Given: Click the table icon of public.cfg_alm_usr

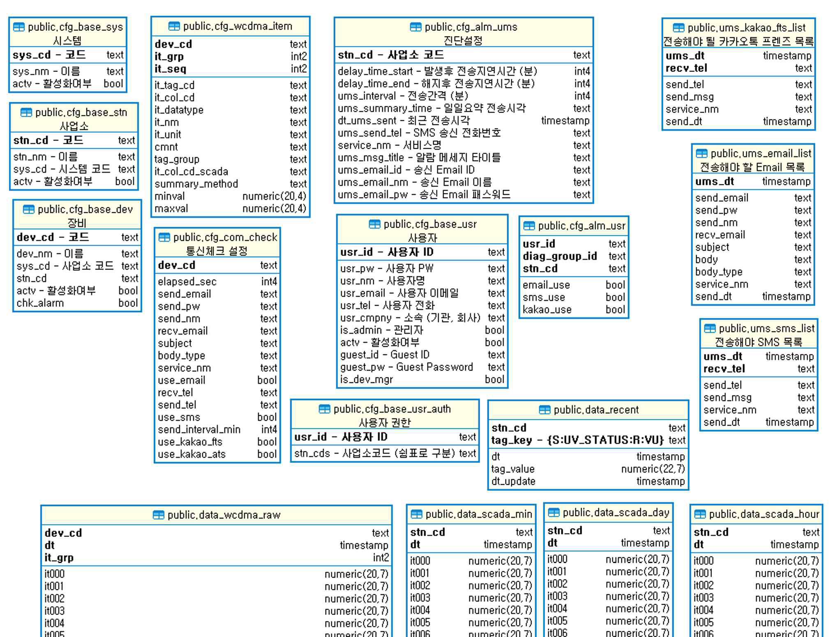Looking at the screenshot, I should [529, 226].
